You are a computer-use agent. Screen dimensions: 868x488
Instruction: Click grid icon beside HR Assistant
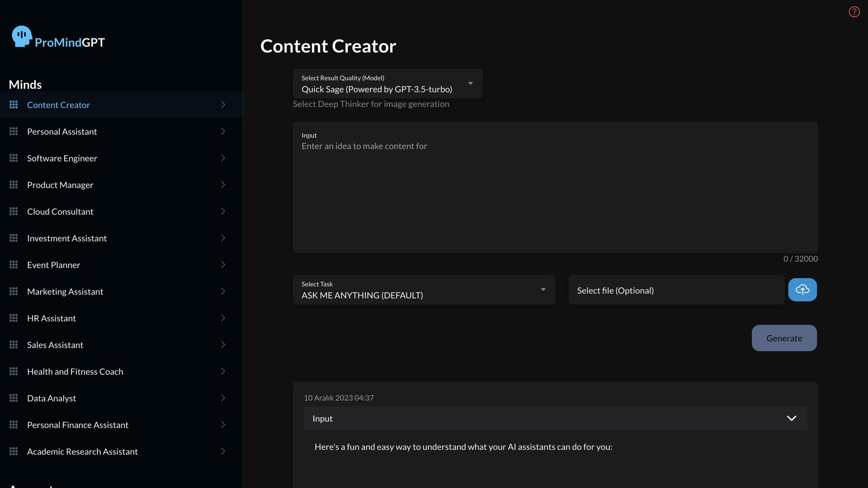(x=14, y=318)
